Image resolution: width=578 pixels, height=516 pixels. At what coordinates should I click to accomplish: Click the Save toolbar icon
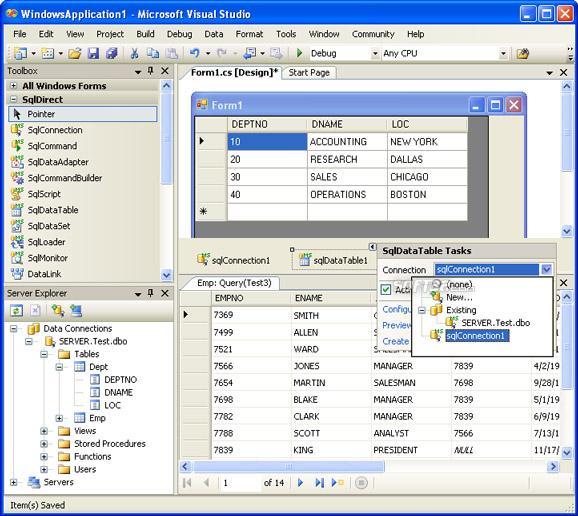[x=93, y=54]
